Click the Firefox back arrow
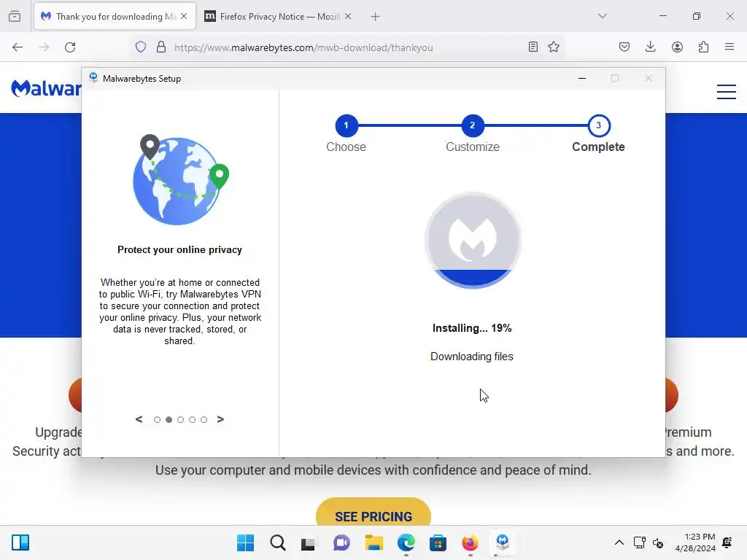 (18, 47)
